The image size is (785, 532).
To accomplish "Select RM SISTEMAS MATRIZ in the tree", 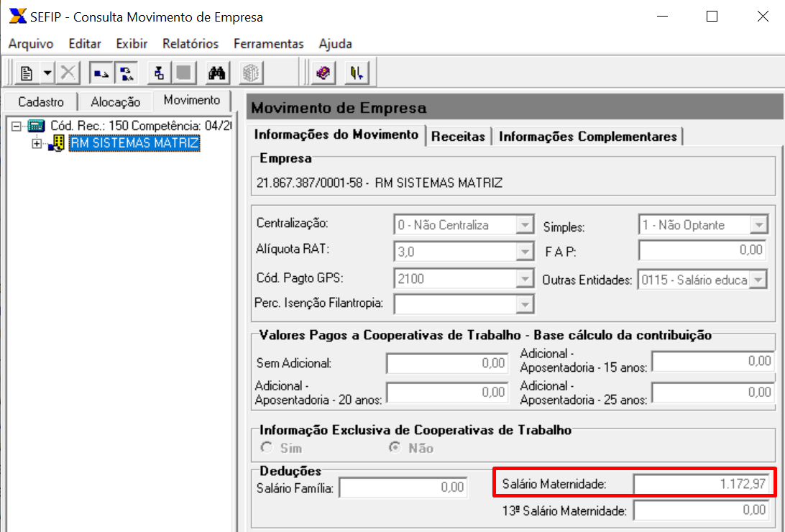I will point(134,143).
